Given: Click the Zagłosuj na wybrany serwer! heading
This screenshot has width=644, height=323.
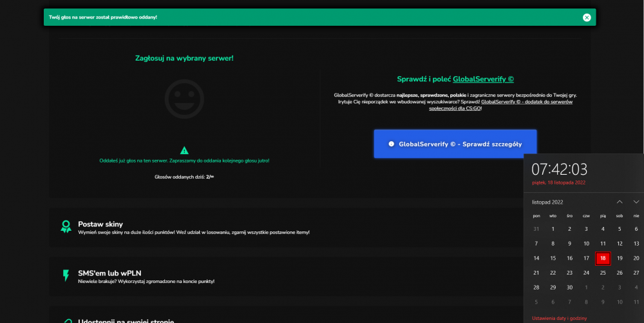Looking at the screenshot, I should coord(184,59).
